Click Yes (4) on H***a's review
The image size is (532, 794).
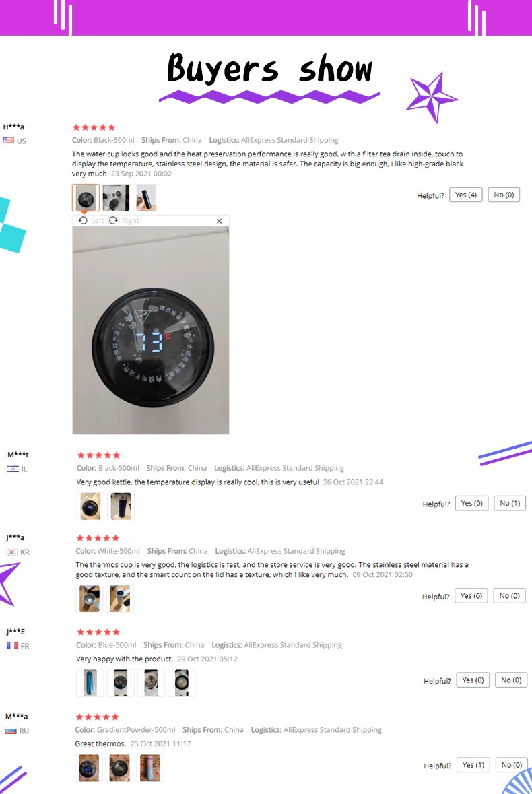pos(466,195)
